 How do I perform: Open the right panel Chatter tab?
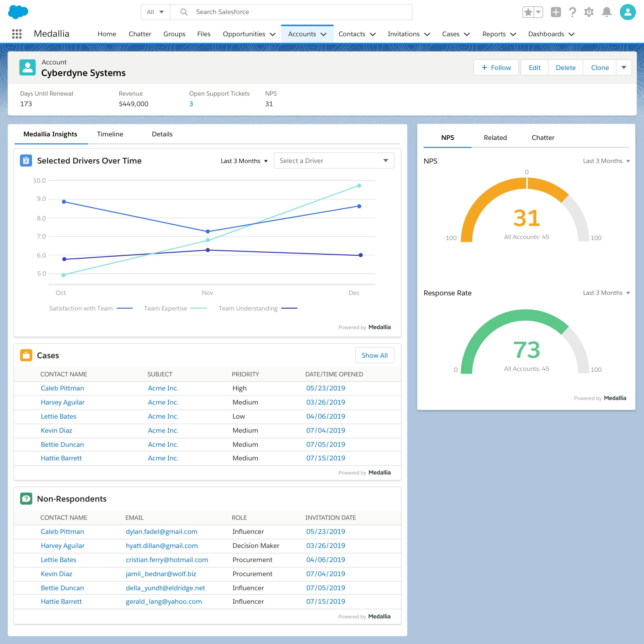pyautogui.click(x=543, y=138)
